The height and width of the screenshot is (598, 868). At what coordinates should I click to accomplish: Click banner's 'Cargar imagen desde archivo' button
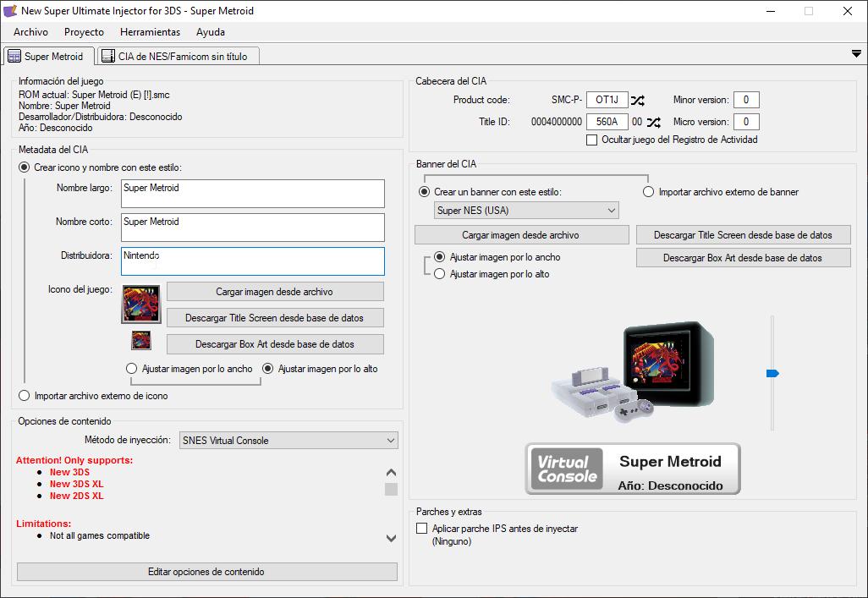tap(521, 235)
